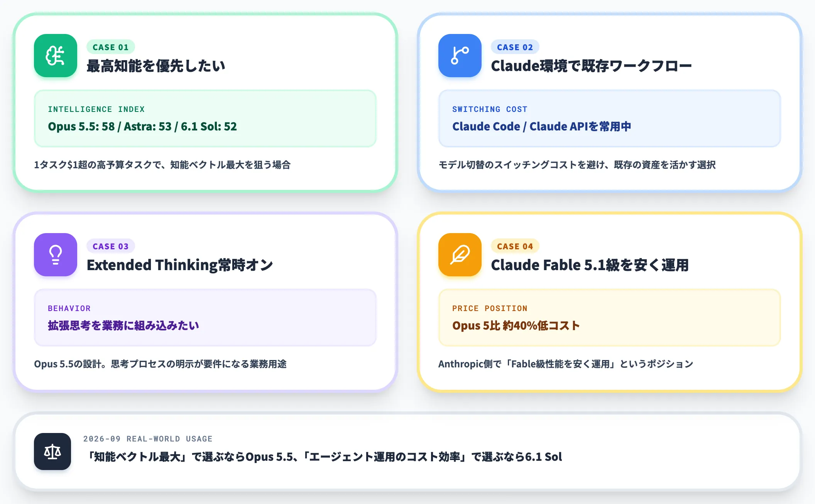Click the heading Claude Fable 5.1級を安く運用
The height and width of the screenshot is (504, 815).
pos(590,265)
